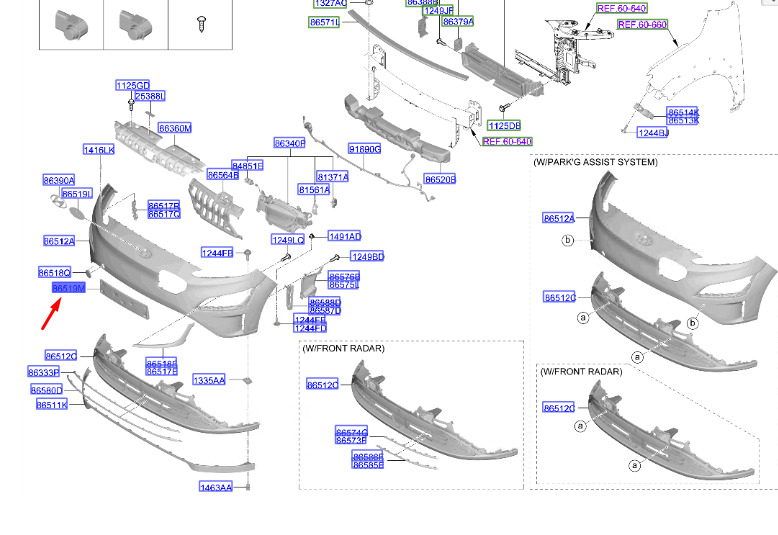The height and width of the screenshot is (535, 778).
Task: Choose the 1463AA part label
Action: tap(216, 487)
